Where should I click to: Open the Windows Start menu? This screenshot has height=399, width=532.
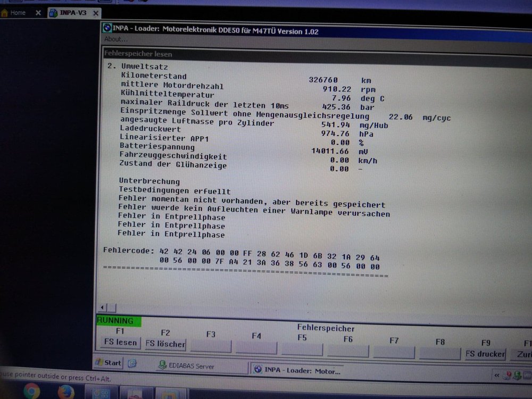click(x=109, y=363)
